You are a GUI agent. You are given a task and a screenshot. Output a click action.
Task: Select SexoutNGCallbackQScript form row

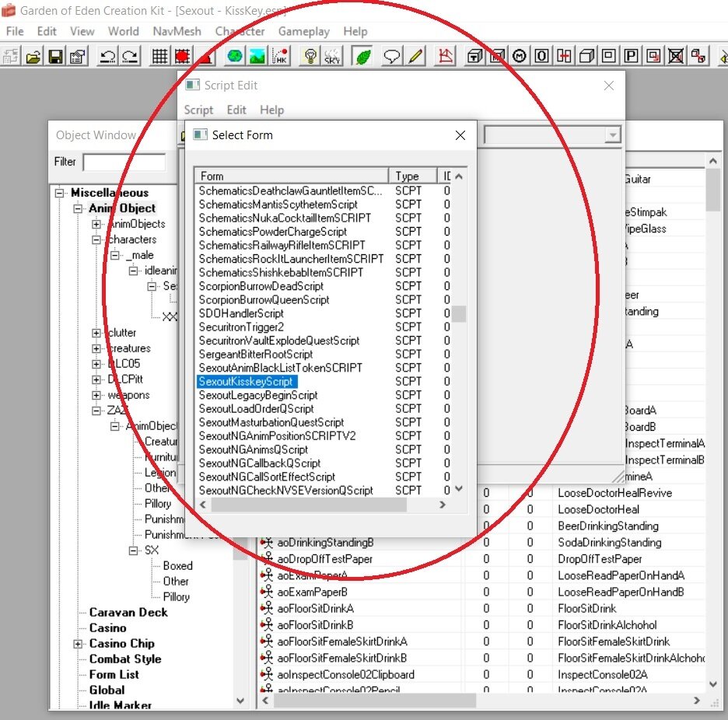[260, 463]
